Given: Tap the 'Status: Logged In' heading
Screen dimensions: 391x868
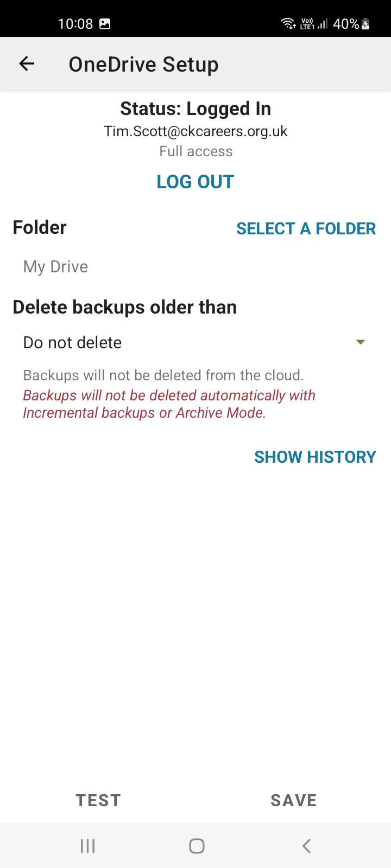Looking at the screenshot, I should click(x=195, y=108).
